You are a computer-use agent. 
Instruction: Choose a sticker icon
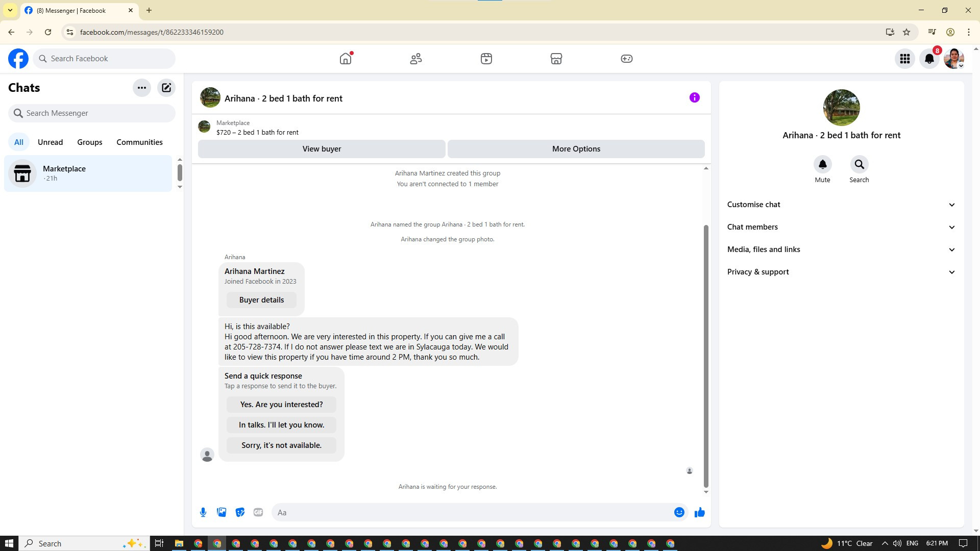(x=240, y=512)
